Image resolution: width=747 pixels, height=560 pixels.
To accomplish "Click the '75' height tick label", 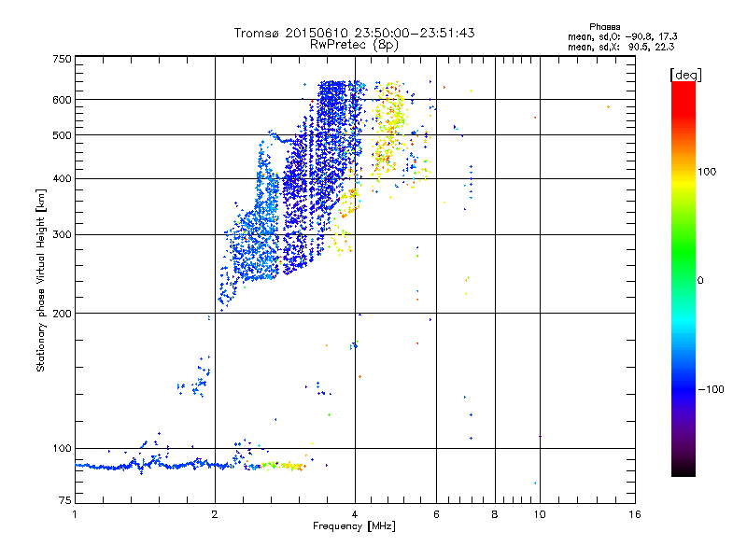I will [x=65, y=500].
